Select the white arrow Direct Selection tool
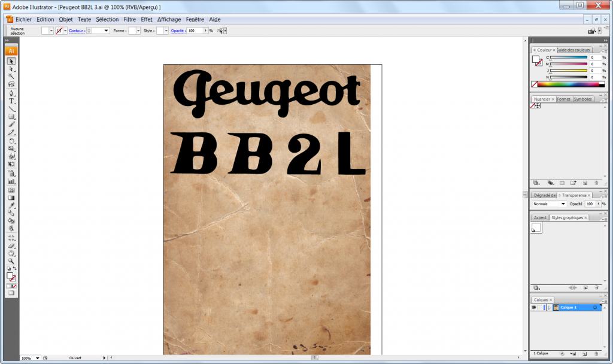Viewport: 613px width, 364px height. [11, 69]
